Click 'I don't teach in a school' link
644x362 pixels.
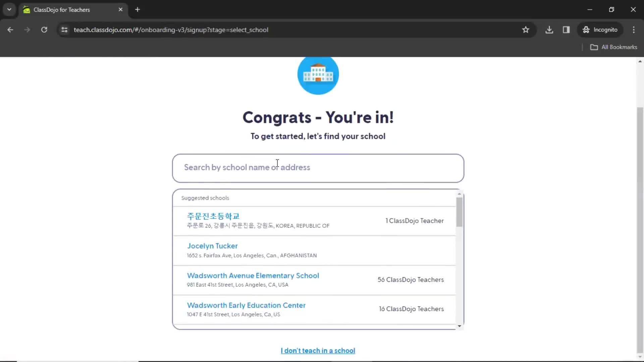coord(318,351)
